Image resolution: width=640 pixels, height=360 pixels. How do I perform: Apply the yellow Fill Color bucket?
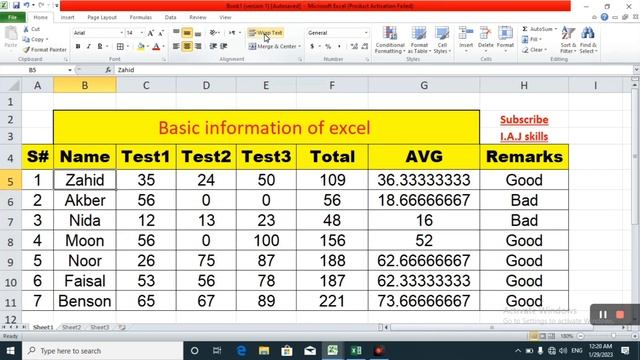[141, 47]
